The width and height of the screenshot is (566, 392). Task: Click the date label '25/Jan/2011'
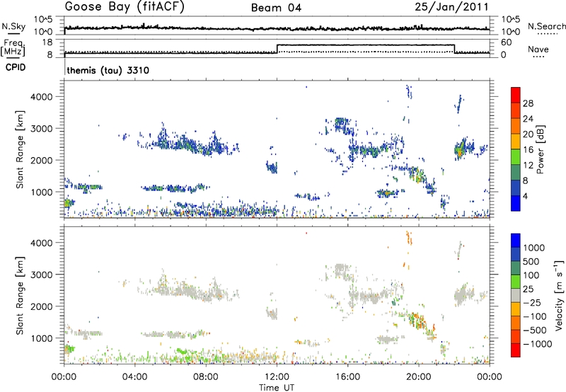pyautogui.click(x=451, y=7)
